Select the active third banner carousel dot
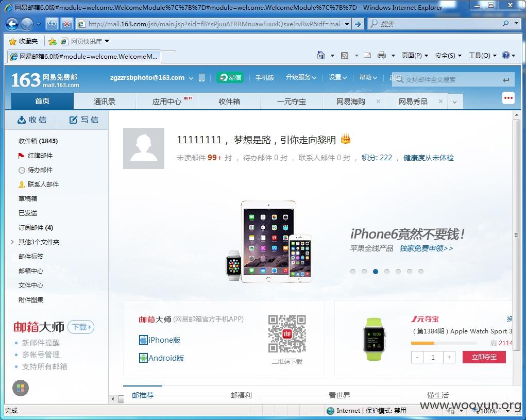 (x=376, y=272)
